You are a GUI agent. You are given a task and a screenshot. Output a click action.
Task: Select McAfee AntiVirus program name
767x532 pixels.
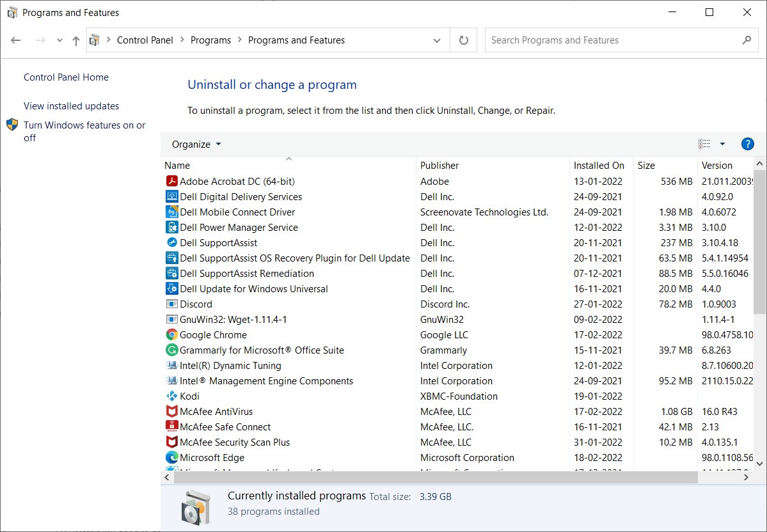click(216, 412)
